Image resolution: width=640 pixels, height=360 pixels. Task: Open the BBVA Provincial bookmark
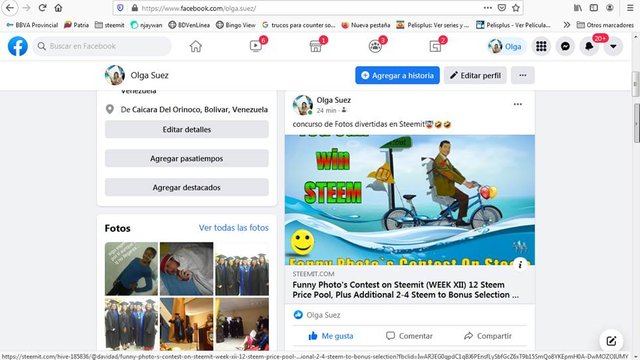tap(32, 25)
